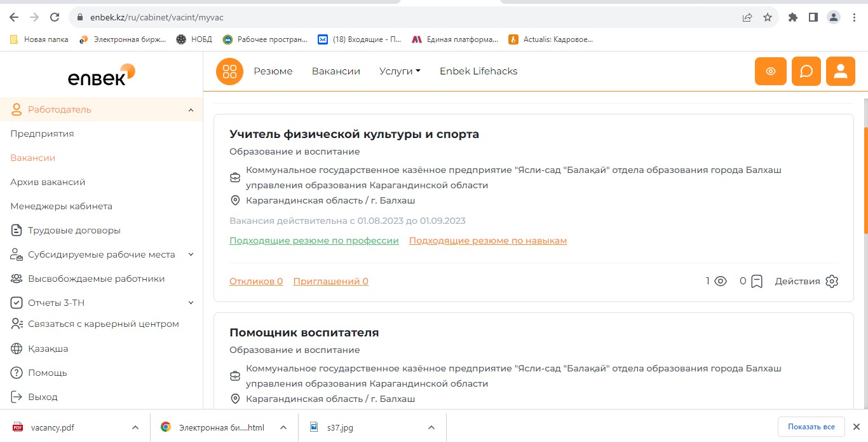Open Архив вакансий in sidebar
Image resolution: width=868 pixels, height=442 pixels.
(48, 182)
